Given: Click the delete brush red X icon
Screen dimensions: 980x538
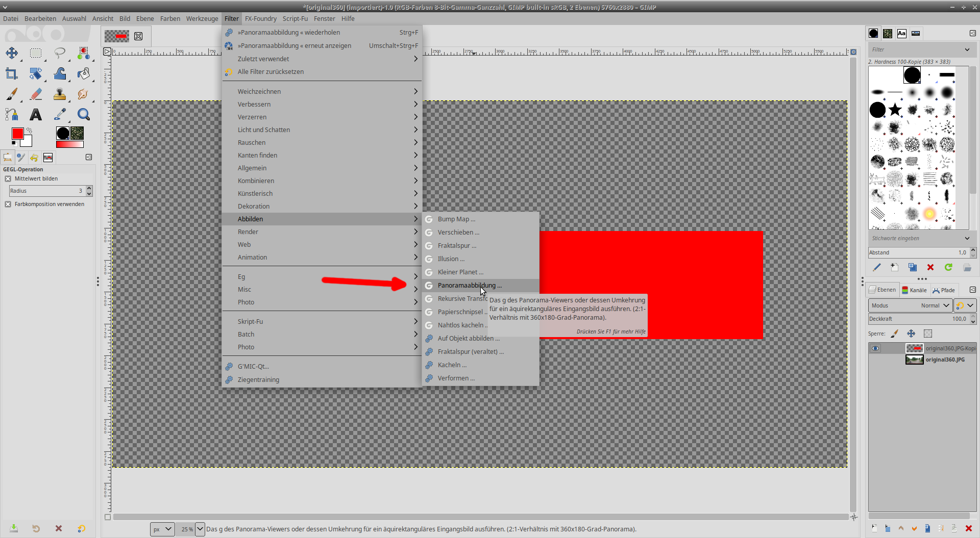Looking at the screenshot, I should coord(930,267).
